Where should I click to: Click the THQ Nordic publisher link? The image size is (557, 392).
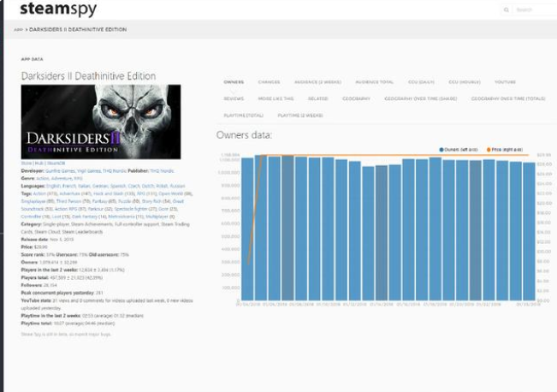(x=162, y=171)
